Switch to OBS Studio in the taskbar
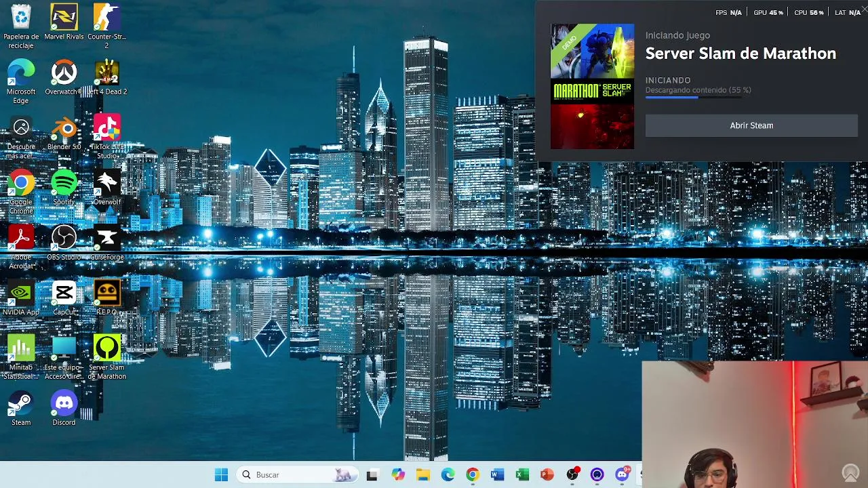Image resolution: width=868 pixels, height=488 pixels. click(x=572, y=475)
